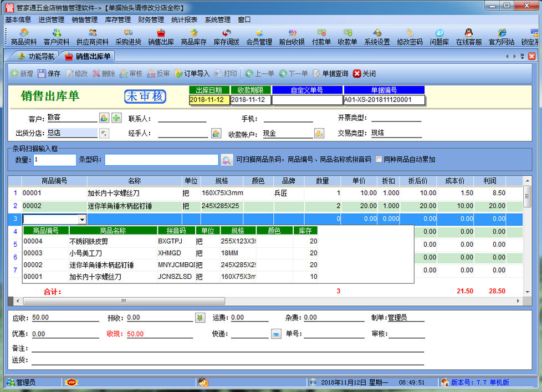
Task: Click the customer lookup icon beside 客户 field
Action: pos(104,118)
